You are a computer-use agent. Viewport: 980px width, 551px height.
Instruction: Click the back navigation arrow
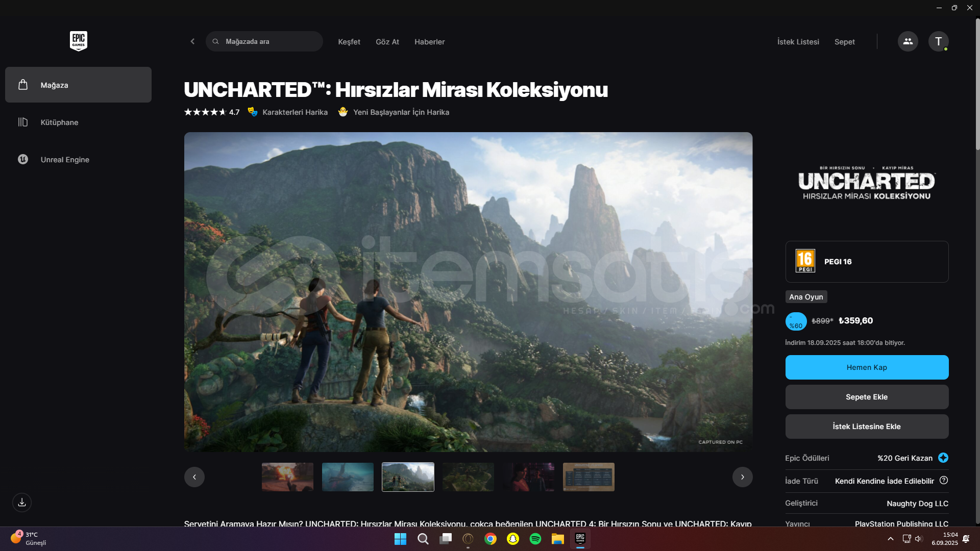pyautogui.click(x=192, y=41)
